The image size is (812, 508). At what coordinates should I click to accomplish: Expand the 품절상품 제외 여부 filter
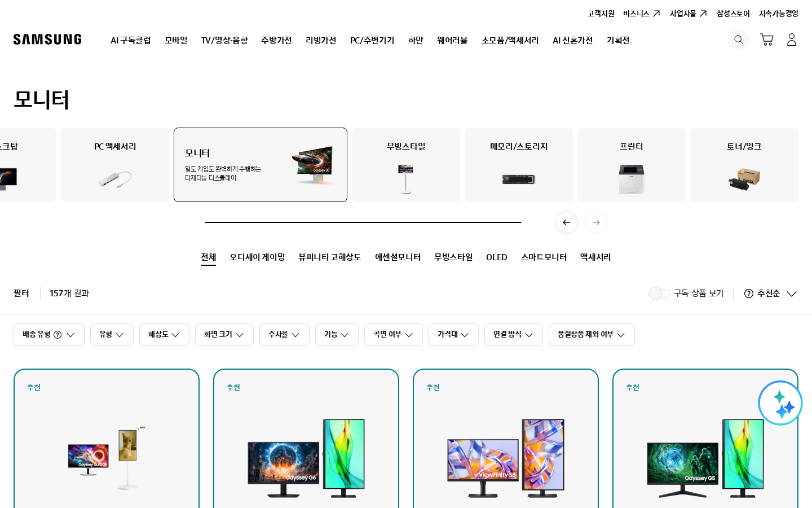coord(592,335)
